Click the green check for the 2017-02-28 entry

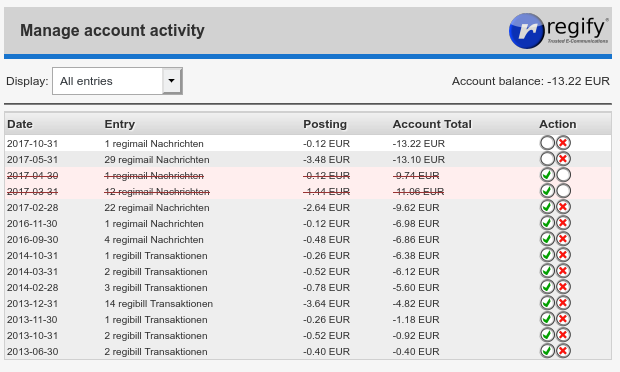point(547,207)
